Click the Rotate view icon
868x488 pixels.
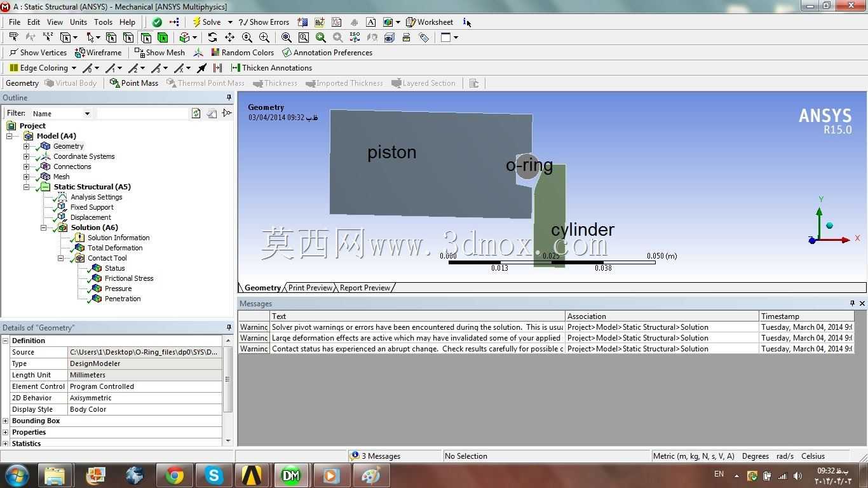click(212, 37)
